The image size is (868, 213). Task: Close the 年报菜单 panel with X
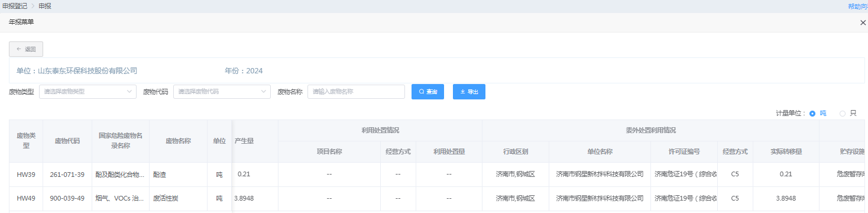[863, 22]
